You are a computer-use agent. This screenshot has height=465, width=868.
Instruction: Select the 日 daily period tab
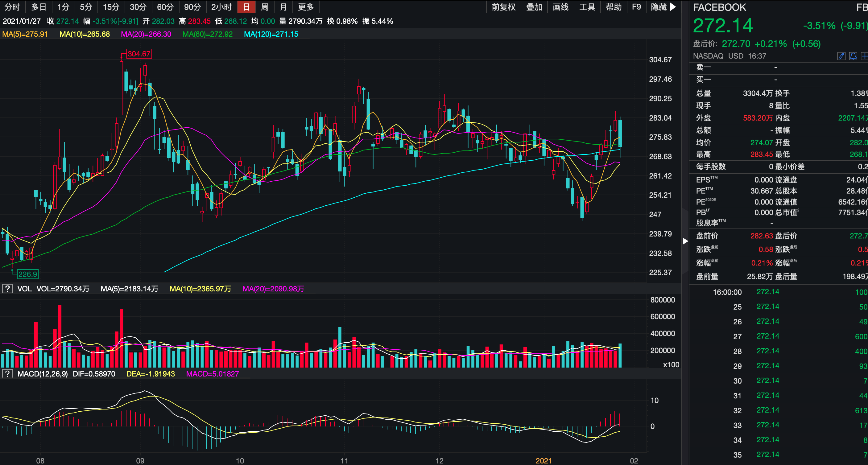(246, 7)
